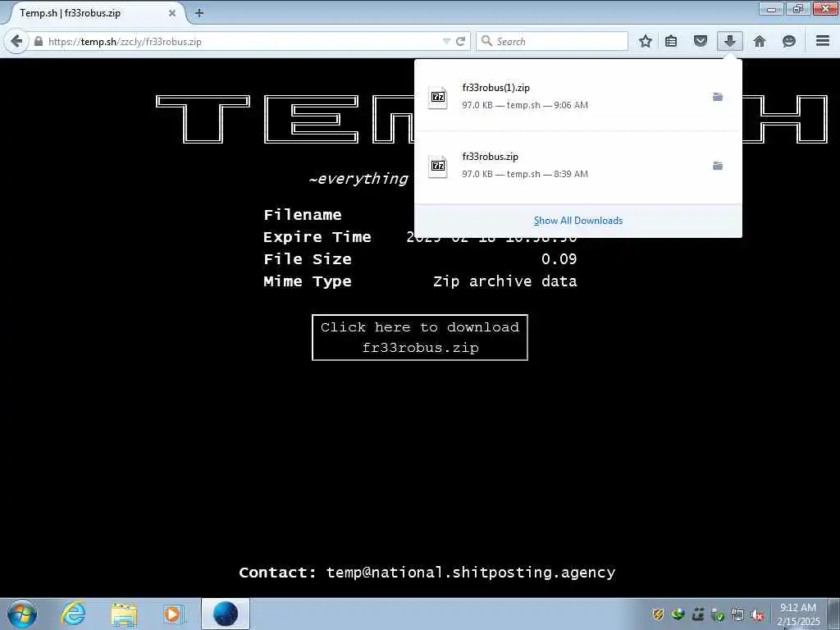Open downloaded fr33robus.zip entry from 8:39 AM
This screenshot has height=630, width=840.
[x=578, y=166]
